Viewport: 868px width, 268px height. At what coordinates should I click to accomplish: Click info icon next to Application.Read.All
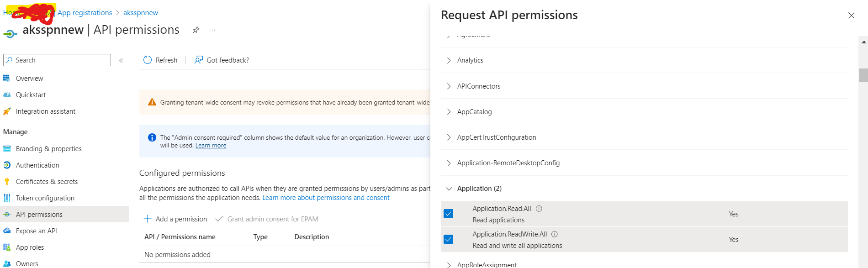[539, 209]
